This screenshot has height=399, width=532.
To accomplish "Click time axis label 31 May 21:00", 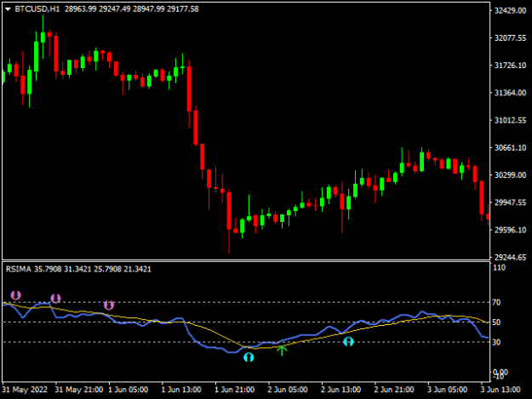I will (78, 390).
